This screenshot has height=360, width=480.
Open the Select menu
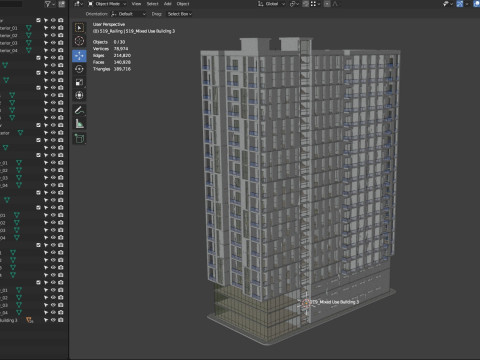pos(153,4)
